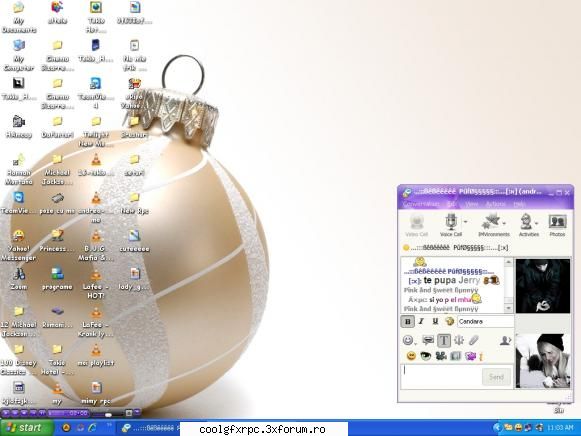The image size is (581, 436).
Task: Launch the purple plug-in icon
Action: coord(470,356)
